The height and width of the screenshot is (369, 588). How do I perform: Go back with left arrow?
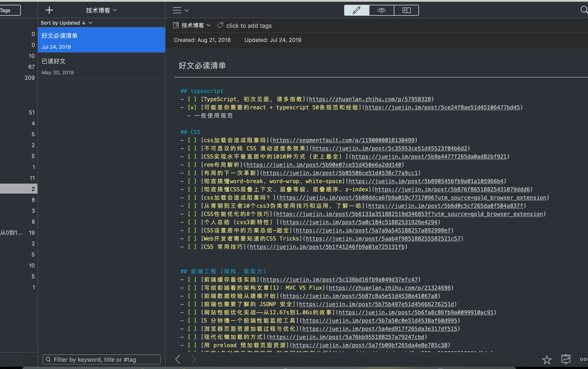(178, 359)
